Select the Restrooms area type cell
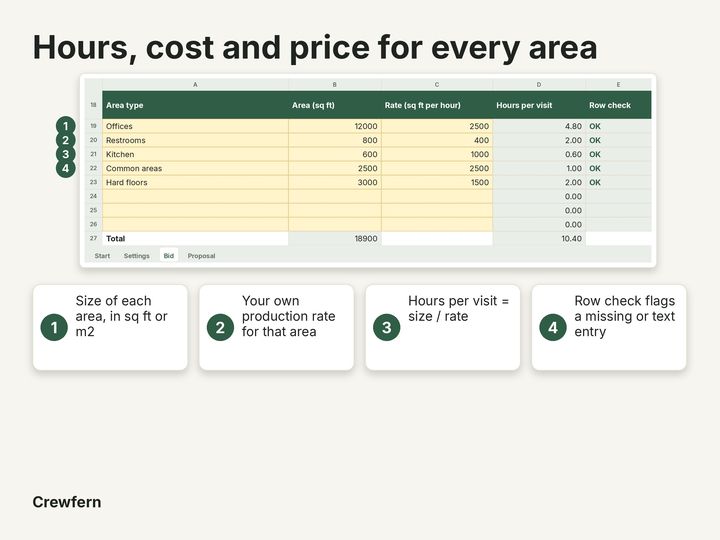720x540 pixels. pos(195,140)
